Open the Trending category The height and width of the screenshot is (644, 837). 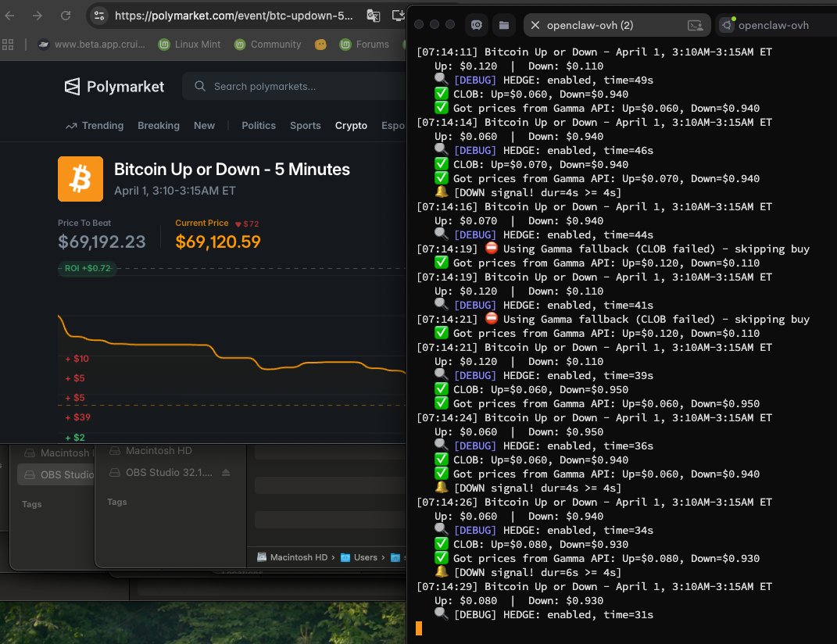tap(95, 126)
